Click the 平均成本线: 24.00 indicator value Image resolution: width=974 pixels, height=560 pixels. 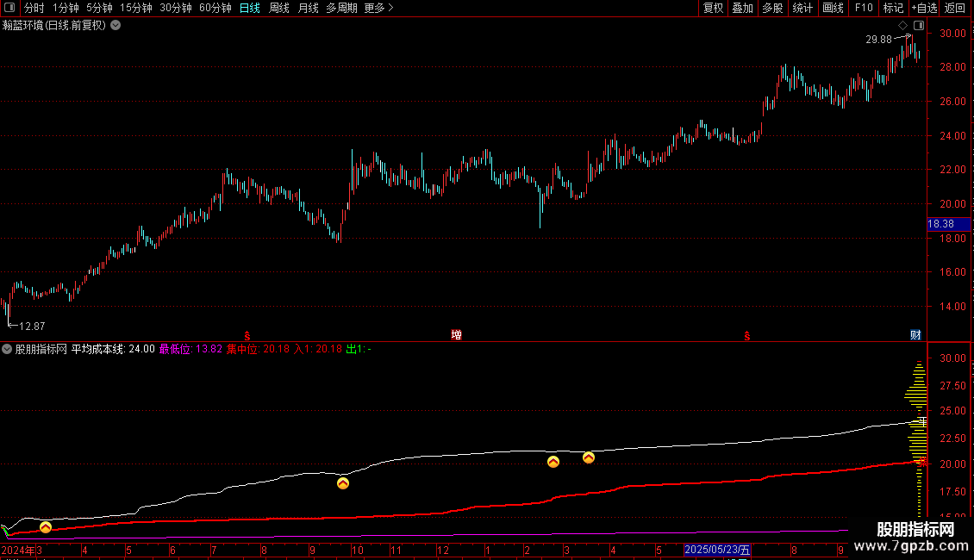(x=113, y=350)
